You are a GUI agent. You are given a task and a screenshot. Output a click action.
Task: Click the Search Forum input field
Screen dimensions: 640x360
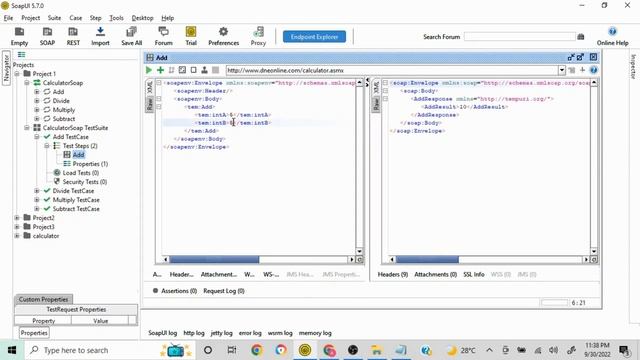pos(520,37)
